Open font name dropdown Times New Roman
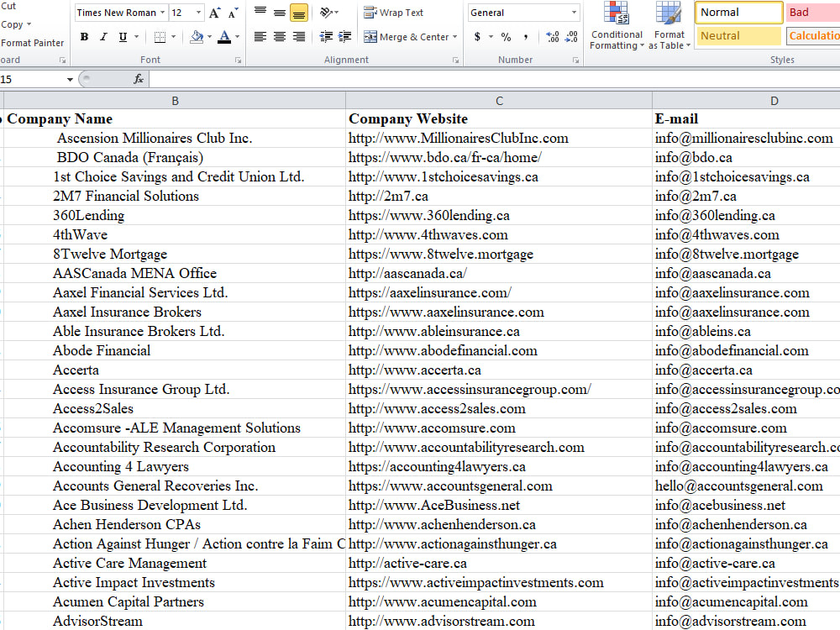 tap(162, 13)
